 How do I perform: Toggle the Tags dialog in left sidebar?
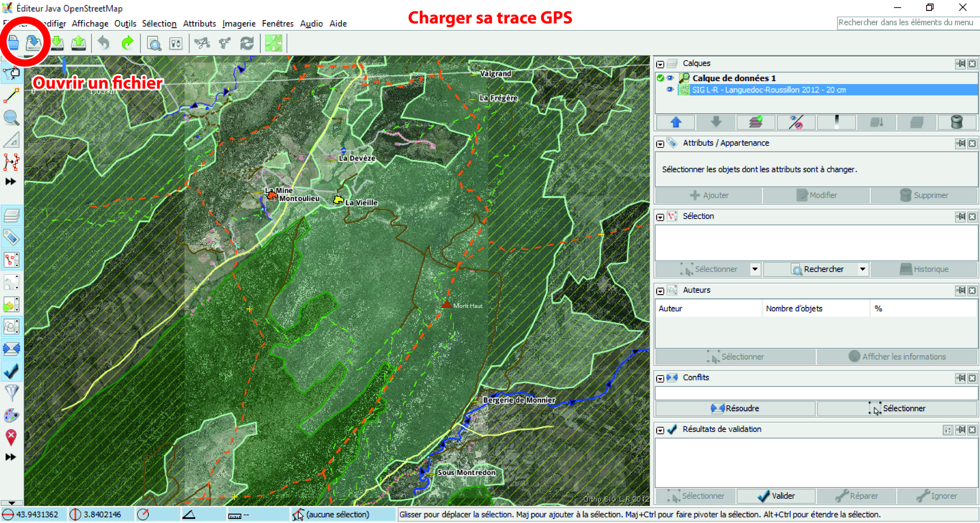click(x=11, y=238)
